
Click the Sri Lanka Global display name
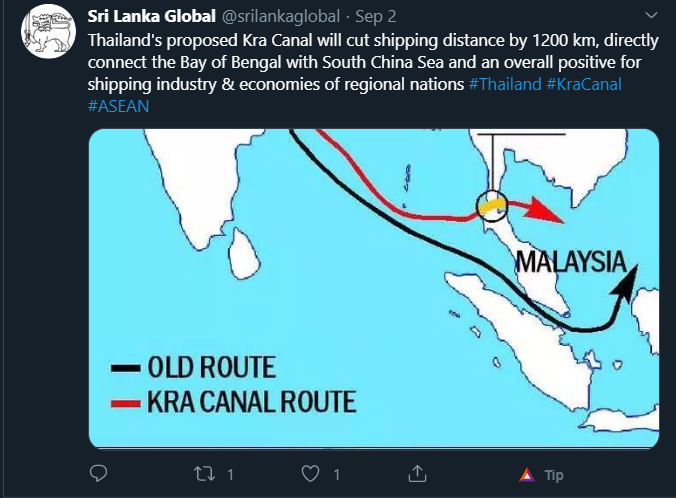coord(151,16)
